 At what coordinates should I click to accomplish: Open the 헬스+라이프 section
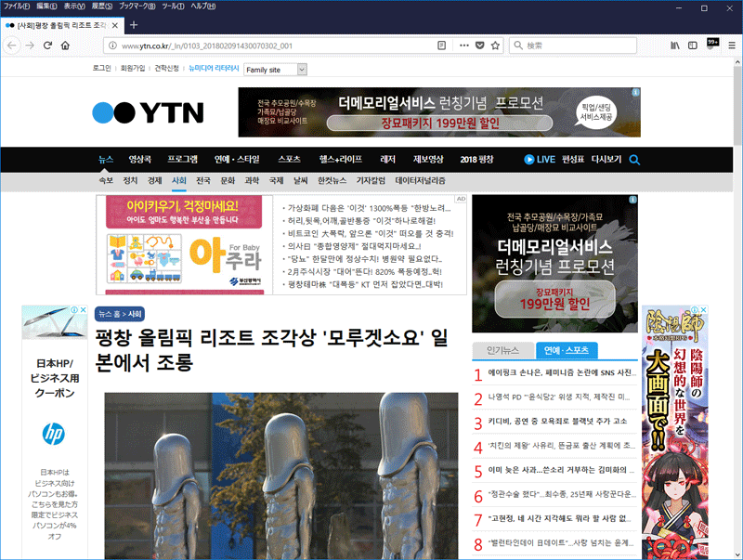pyautogui.click(x=341, y=160)
